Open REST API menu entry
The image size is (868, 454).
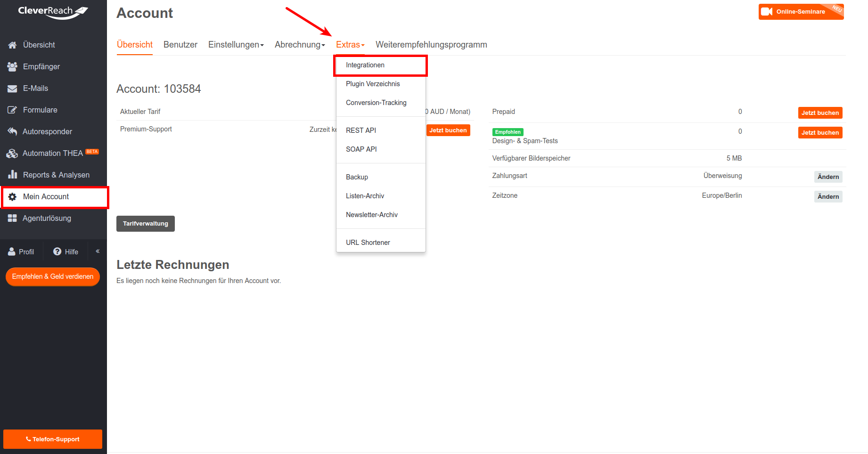tap(381, 130)
